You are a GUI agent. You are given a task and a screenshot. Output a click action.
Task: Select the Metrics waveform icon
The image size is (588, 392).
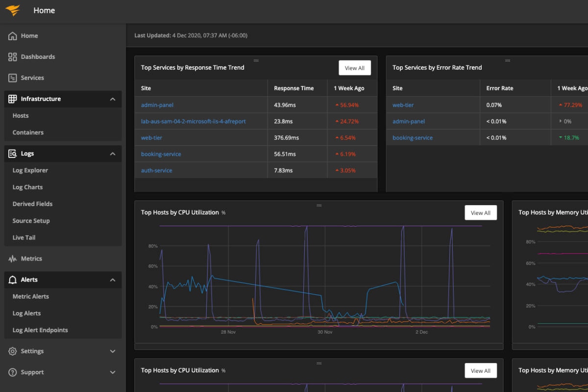click(12, 258)
